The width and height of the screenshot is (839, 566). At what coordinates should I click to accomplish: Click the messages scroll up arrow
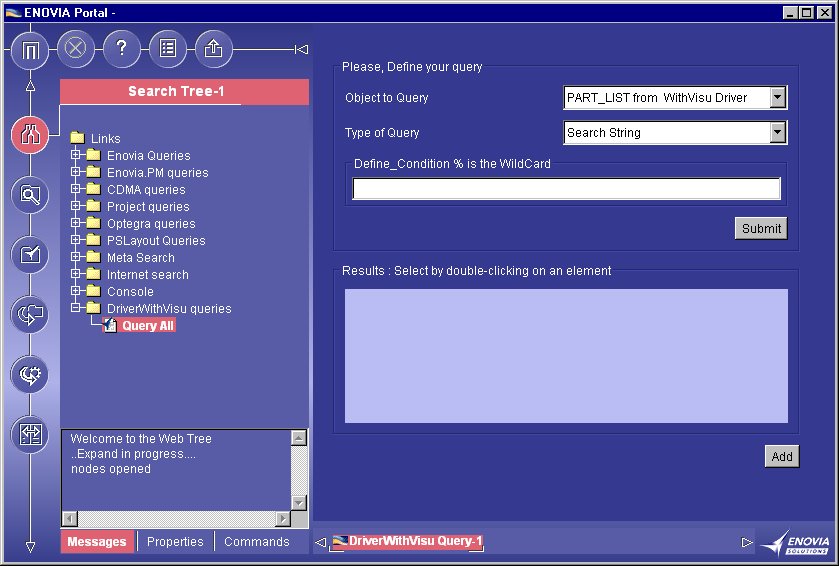pyautogui.click(x=299, y=438)
